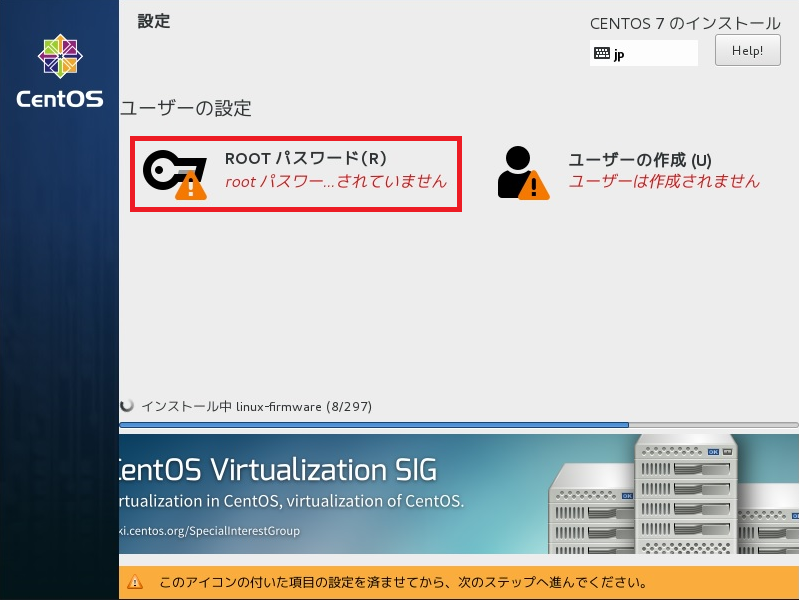The width and height of the screenshot is (799, 600).
Task: Click the orange warning message text
Action: click(x=403, y=582)
